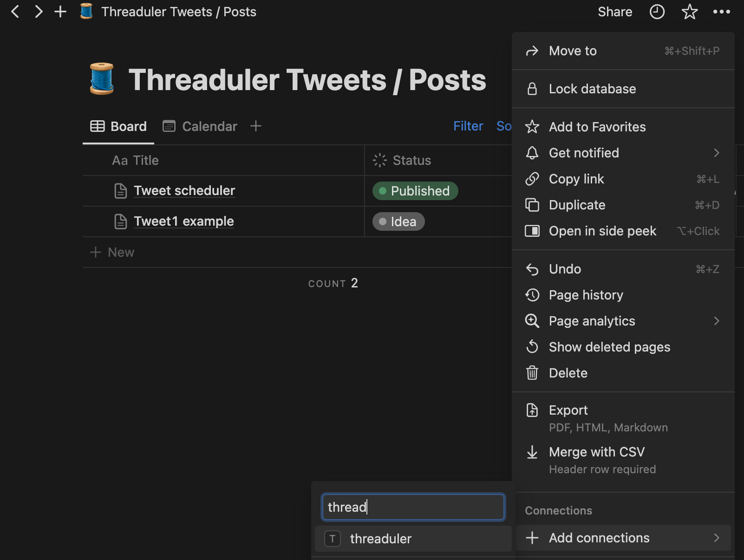Screen dimensions: 744x560
Task: Click the plus new tab icon
Action: click(60, 12)
